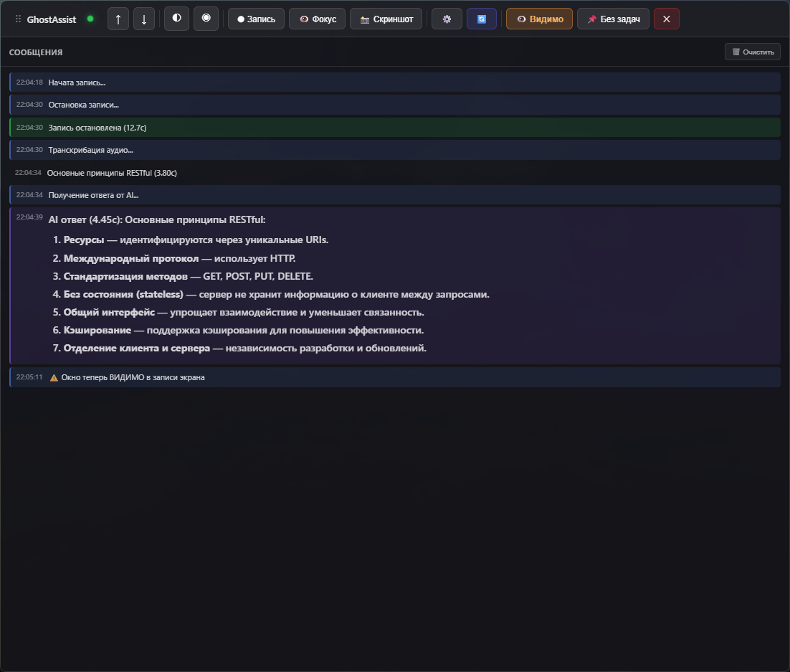Image resolution: width=790 pixels, height=672 pixels.
Task: Take a capture with the Скриншот button
Action: 386,19
